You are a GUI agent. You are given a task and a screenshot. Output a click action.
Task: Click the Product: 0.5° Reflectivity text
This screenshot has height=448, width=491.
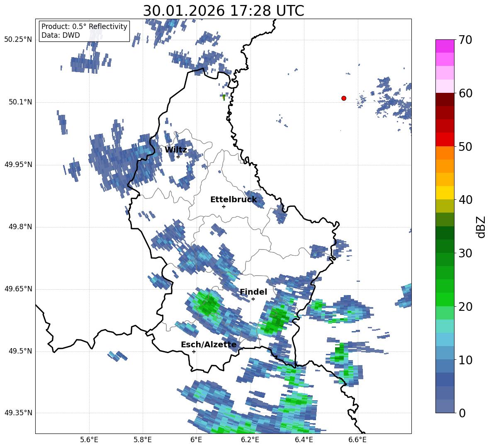pyautogui.click(x=84, y=27)
